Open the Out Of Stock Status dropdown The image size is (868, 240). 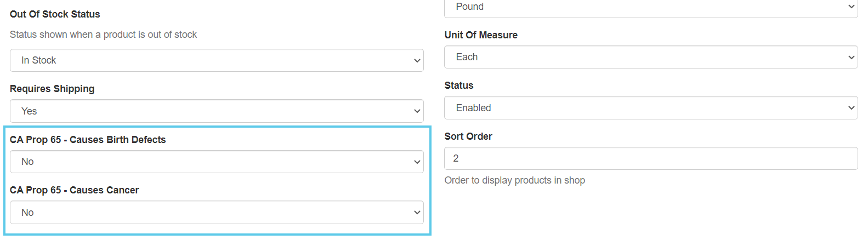(x=217, y=60)
